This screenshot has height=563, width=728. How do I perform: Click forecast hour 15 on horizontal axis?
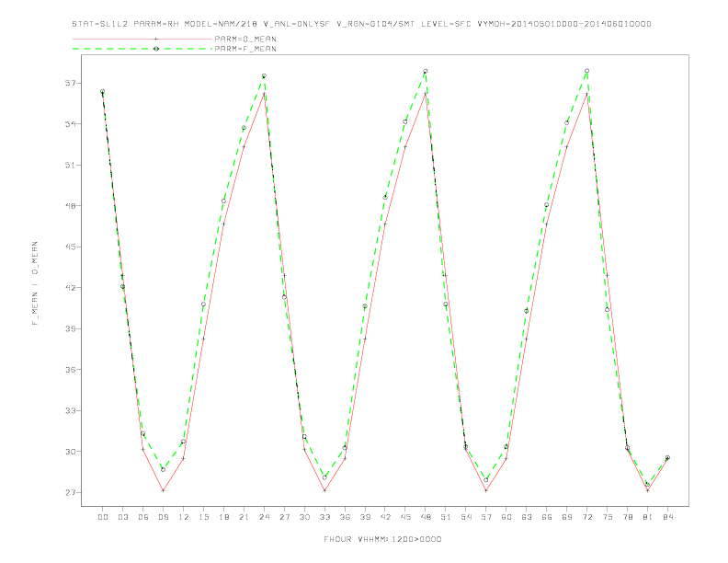click(203, 517)
